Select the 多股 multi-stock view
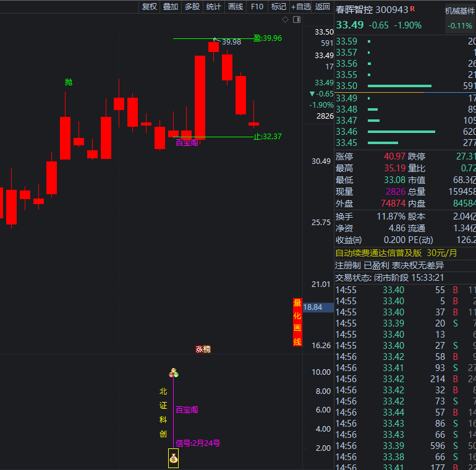Viewport: 476px width, 470px height. pyautogui.click(x=192, y=7)
